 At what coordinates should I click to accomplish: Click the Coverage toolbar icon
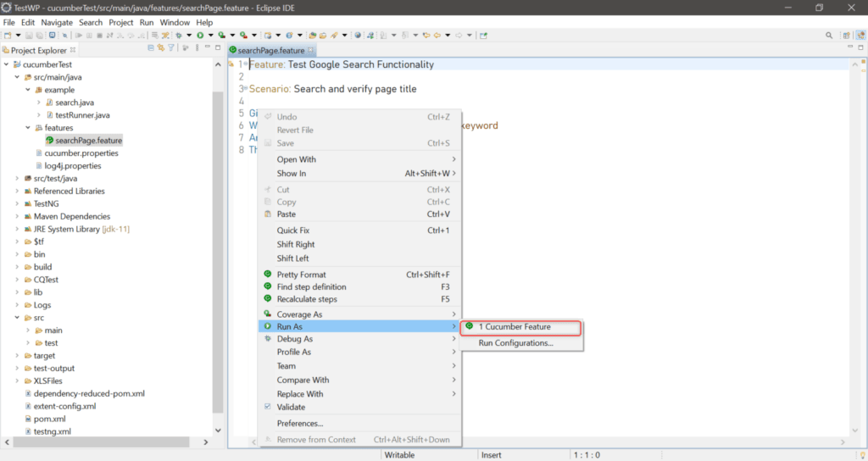coord(222,36)
